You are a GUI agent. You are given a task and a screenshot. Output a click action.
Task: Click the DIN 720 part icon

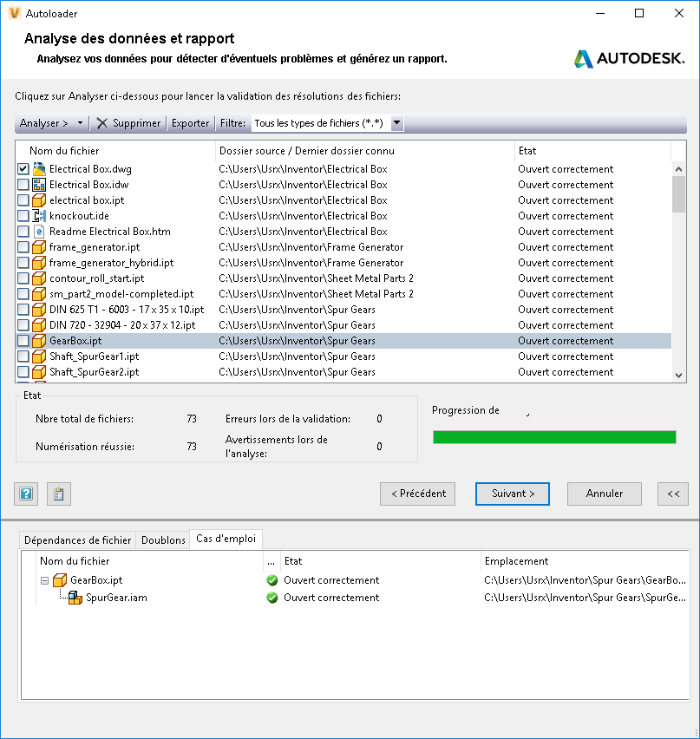tap(39, 324)
